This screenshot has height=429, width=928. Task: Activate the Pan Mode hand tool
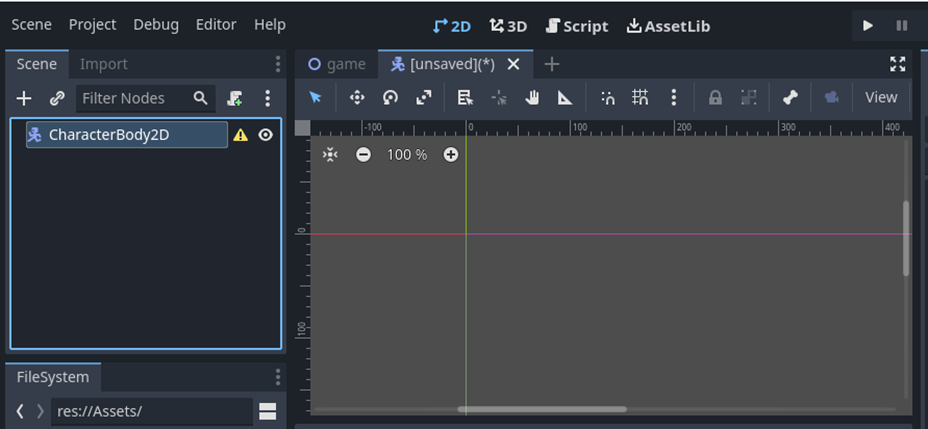[x=532, y=98]
